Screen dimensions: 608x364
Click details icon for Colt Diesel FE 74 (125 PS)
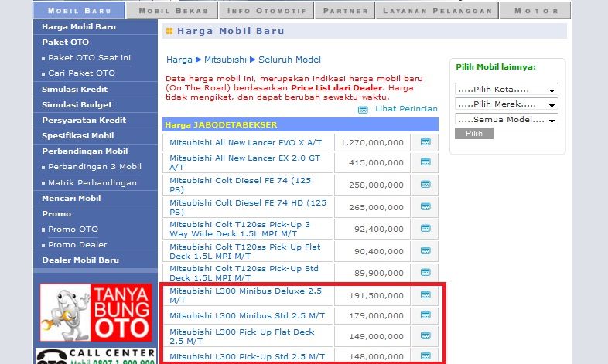[x=425, y=185]
